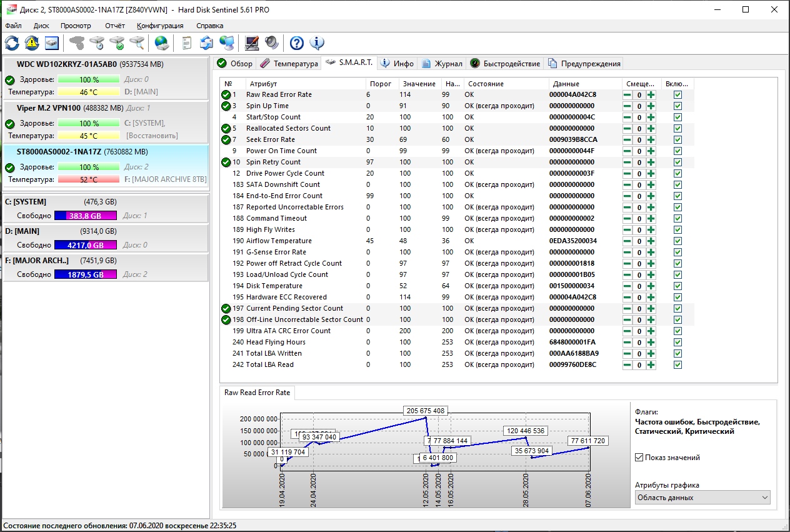Decrease offset for Spin Up Time with minus
The image size is (790, 532).
click(627, 106)
